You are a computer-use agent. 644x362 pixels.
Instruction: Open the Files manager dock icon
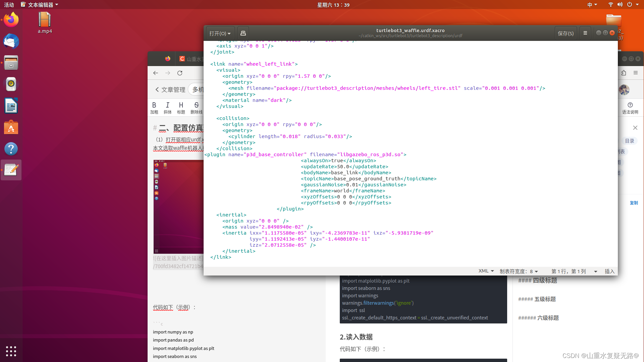11,63
